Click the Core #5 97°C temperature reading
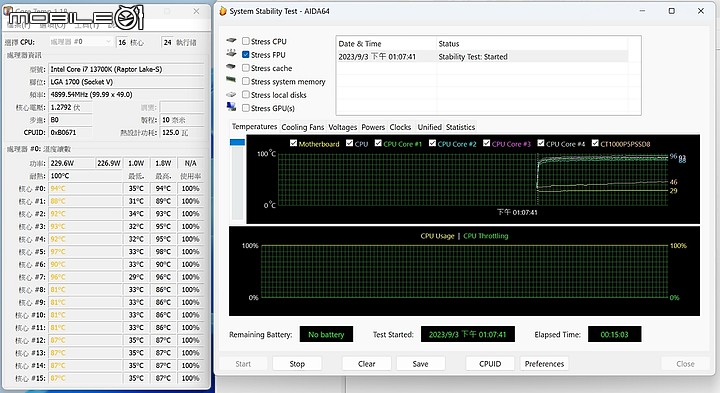The height and width of the screenshot is (393, 720). (85, 252)
